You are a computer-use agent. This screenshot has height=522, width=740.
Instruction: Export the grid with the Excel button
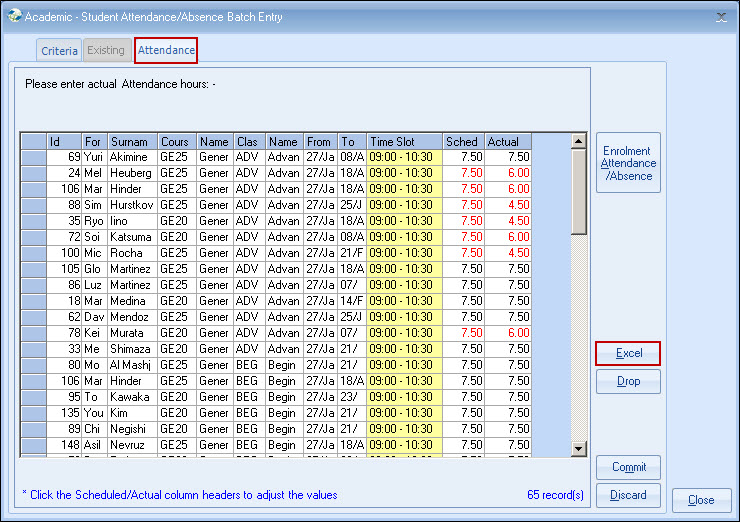pyautogui.click(x=628, y=354)
